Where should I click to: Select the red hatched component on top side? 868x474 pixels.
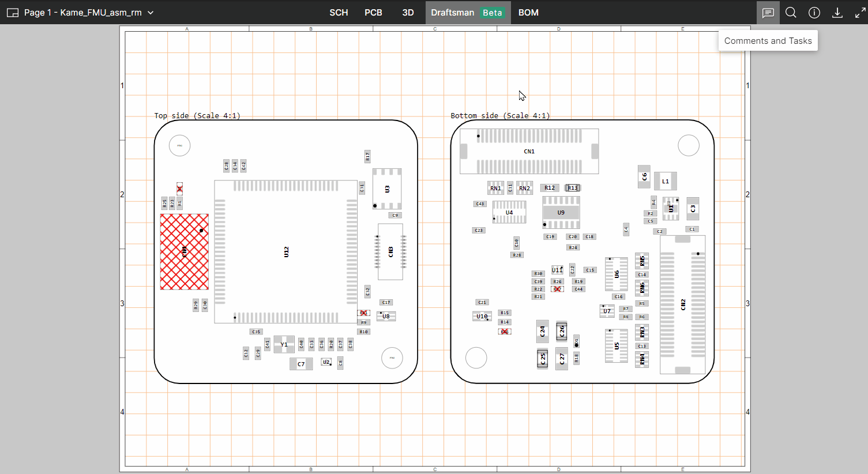pos(184,251)
